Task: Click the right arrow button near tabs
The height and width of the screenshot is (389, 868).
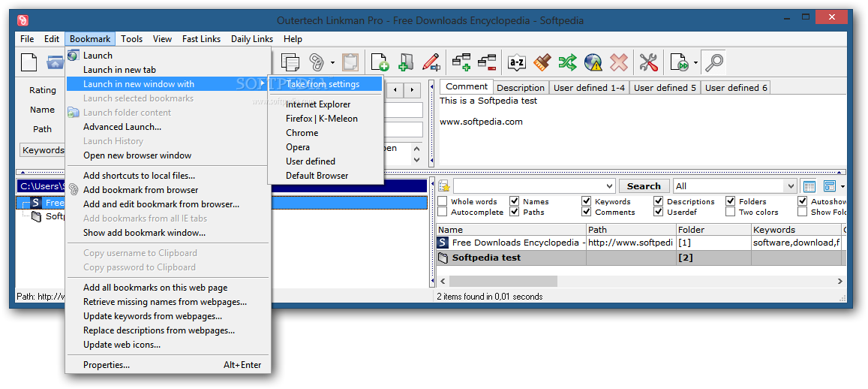Action: pos(411,89)
